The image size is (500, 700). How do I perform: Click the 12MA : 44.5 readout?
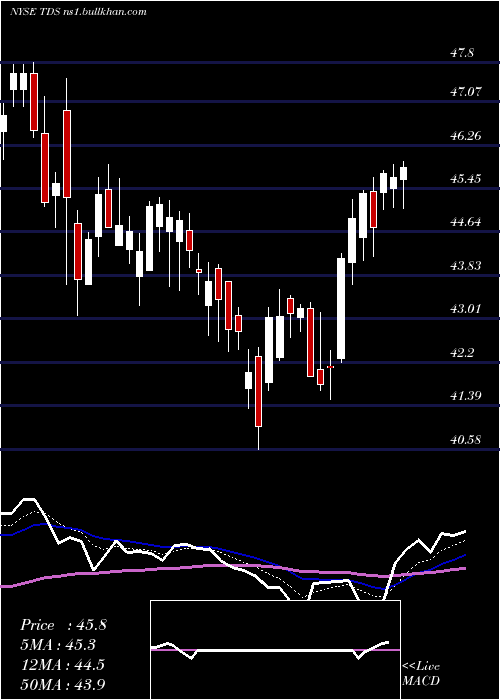point(62,665)
